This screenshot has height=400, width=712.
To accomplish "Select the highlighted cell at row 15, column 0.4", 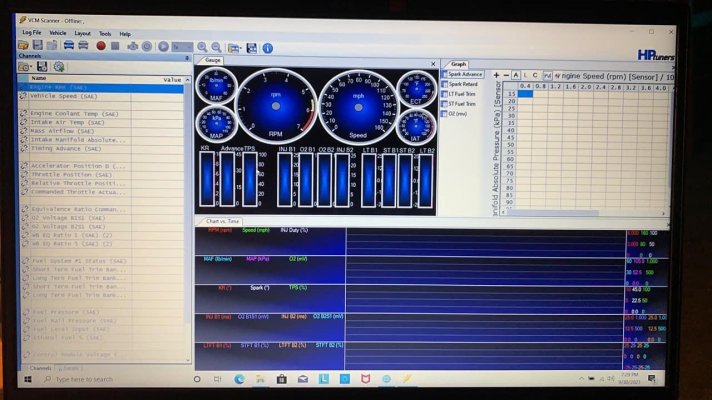I will (x=525, y=94).
